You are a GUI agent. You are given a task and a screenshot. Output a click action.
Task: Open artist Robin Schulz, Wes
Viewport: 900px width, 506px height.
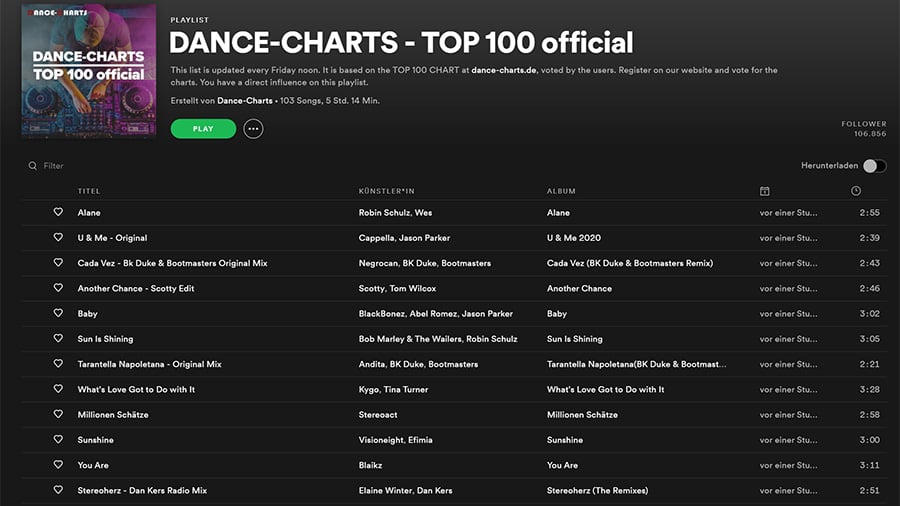[x=395, y=212]
